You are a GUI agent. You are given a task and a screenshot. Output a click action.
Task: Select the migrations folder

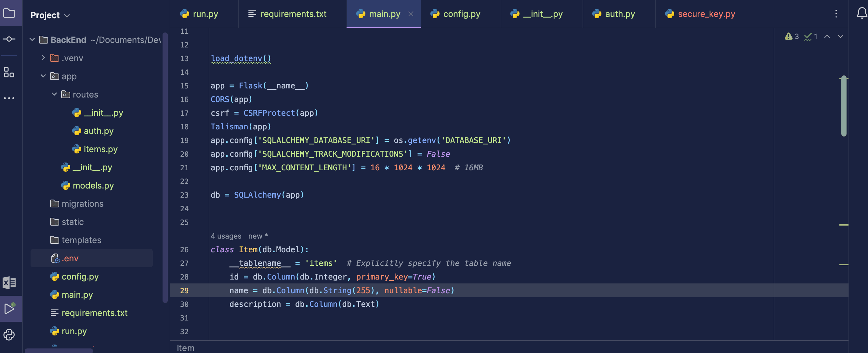click(76, 203)
